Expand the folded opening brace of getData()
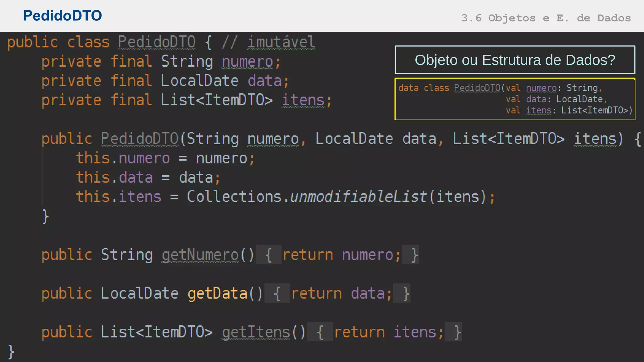 [277, 293]
